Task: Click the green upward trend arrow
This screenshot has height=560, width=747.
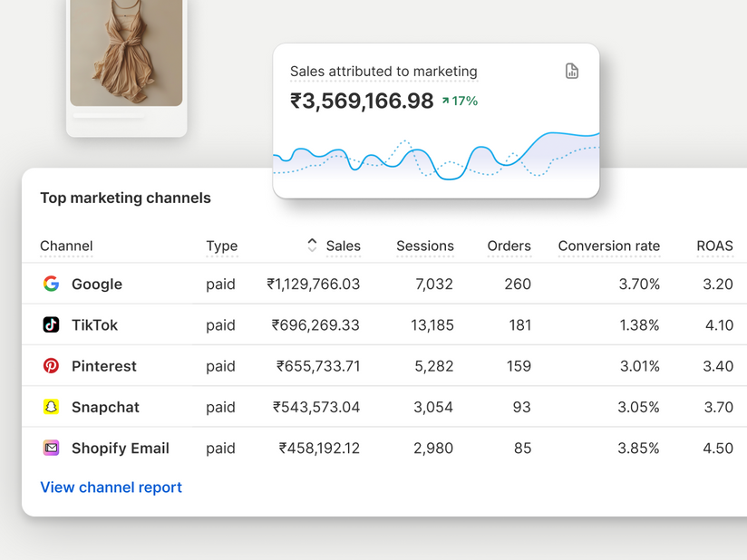Action: click(450, 101)
